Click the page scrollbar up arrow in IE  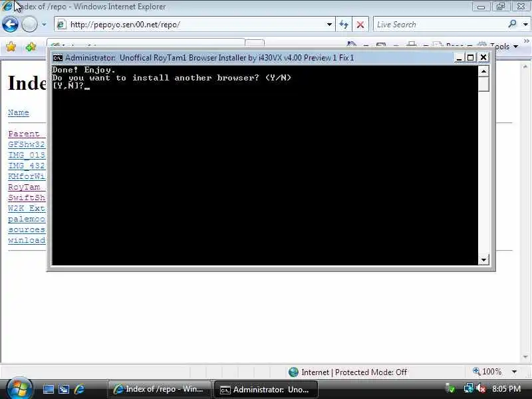click(x=525, y=67)
